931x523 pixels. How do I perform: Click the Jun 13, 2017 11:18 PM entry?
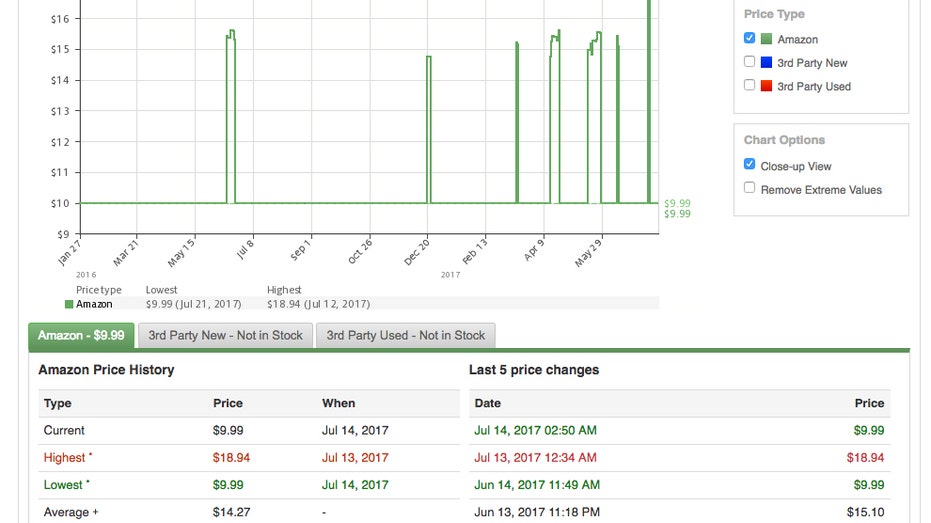(x=537, y=512)
